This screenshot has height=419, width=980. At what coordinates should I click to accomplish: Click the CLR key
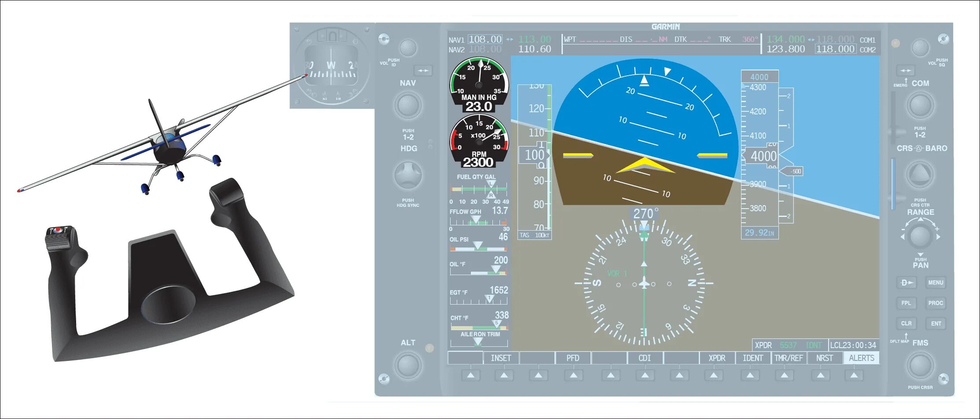point(907,323)
